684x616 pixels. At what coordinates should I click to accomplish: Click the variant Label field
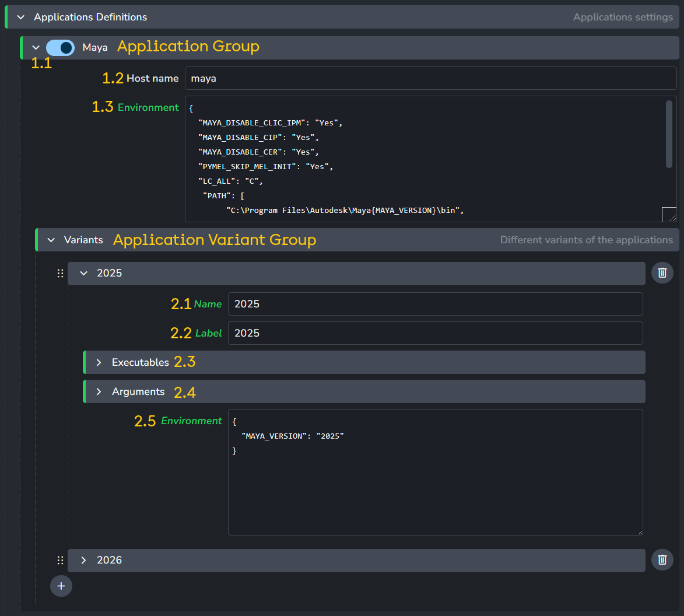pyautogui.click(x=435, y=334)
